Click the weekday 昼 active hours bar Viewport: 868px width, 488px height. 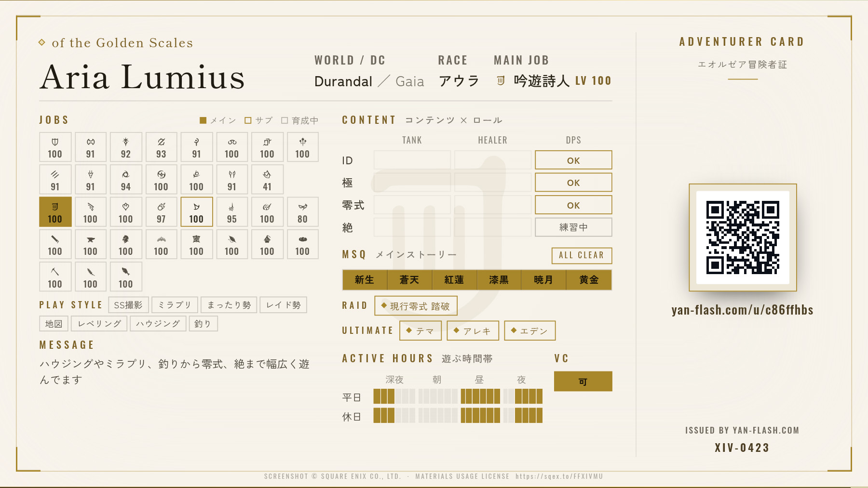480,396
